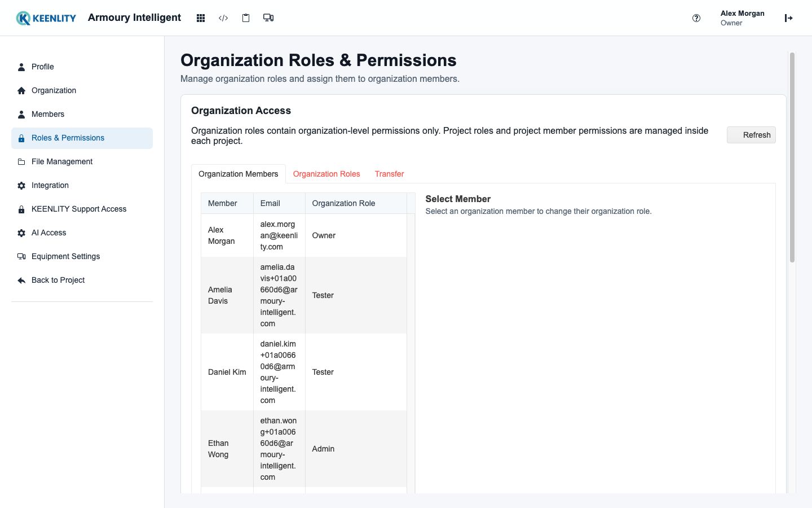Click the Roles & Permissions lock icon
The width and height of the screenshot is (812, 508).
tap(21, 138)
